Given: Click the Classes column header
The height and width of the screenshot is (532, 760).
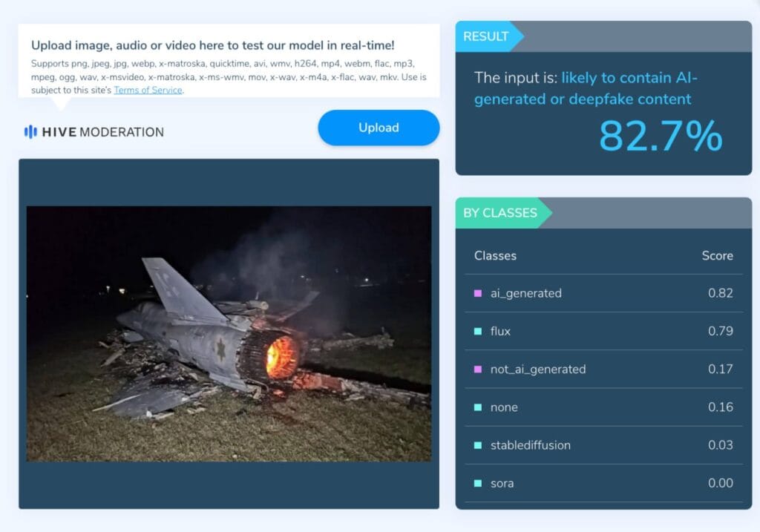Looking at the screenshot, I should click(x=495, y=256).
